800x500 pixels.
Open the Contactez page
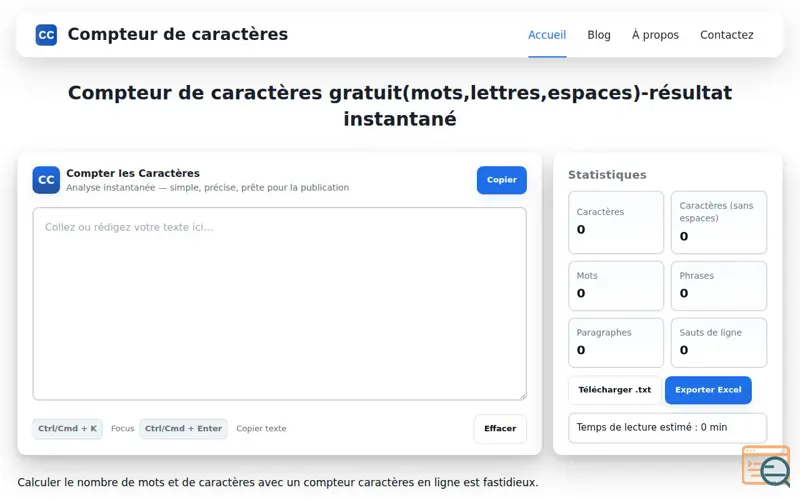(727, 35)
